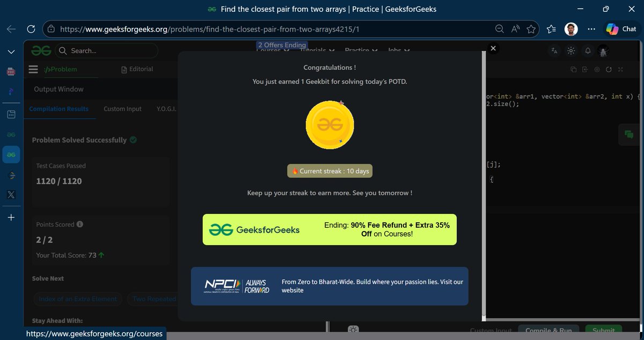Viewport: 644px width, 340px height.
Task: Open the Y.O.G.I. tab
Action: click(166, 109)
